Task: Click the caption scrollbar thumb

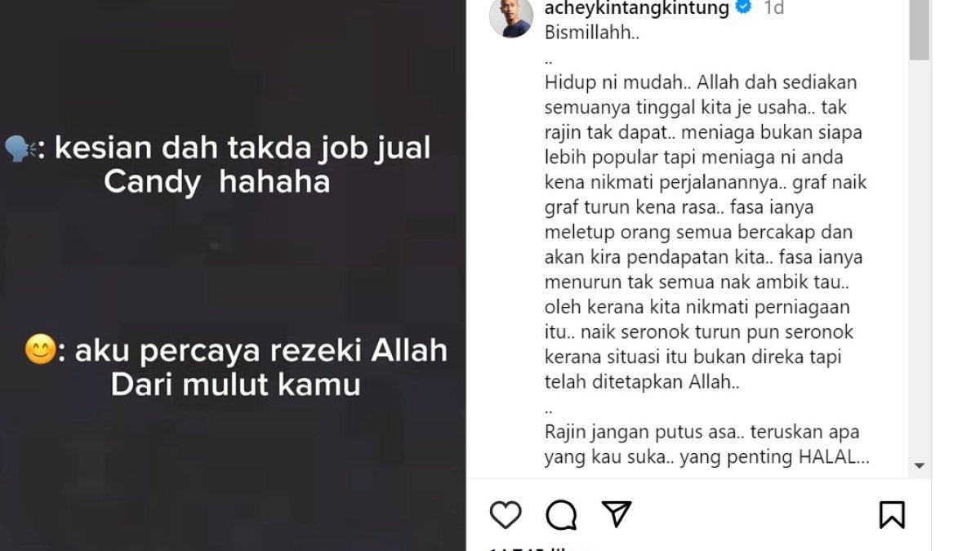Action: click(920, 30)
